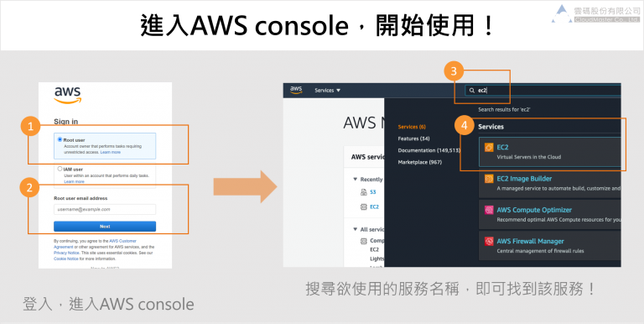
Task: Select the Documentation result filter
Action: (x=428, y=150)
